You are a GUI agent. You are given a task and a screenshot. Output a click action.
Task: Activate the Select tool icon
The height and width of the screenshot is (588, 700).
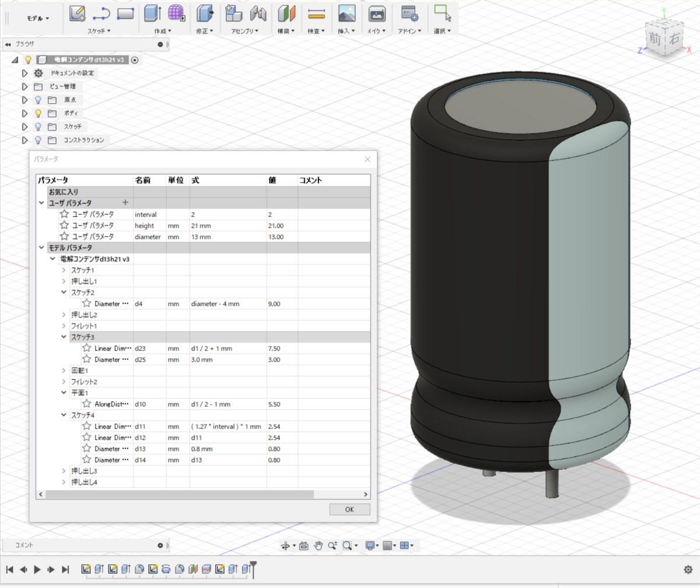pyautogui.click(x=443, y=13)
